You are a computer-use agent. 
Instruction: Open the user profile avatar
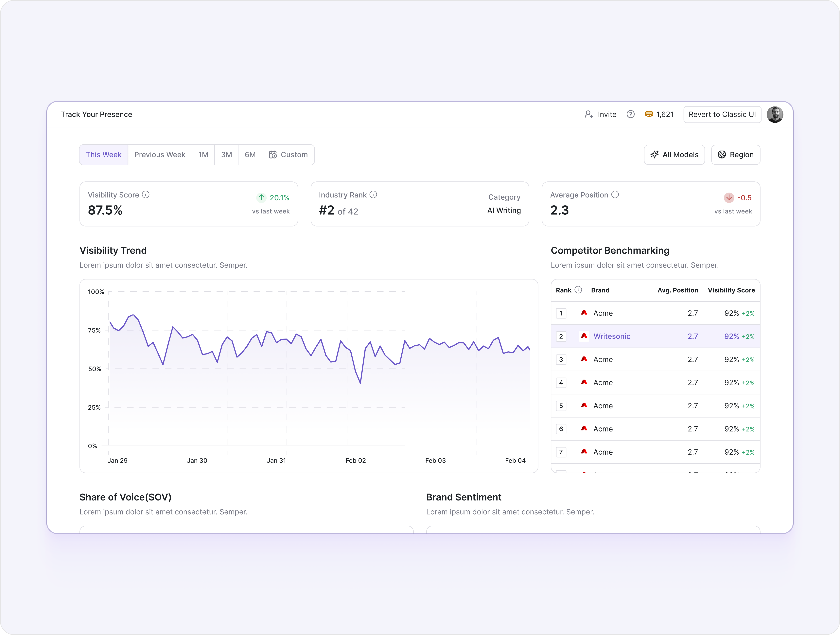[x=775, y=114]
